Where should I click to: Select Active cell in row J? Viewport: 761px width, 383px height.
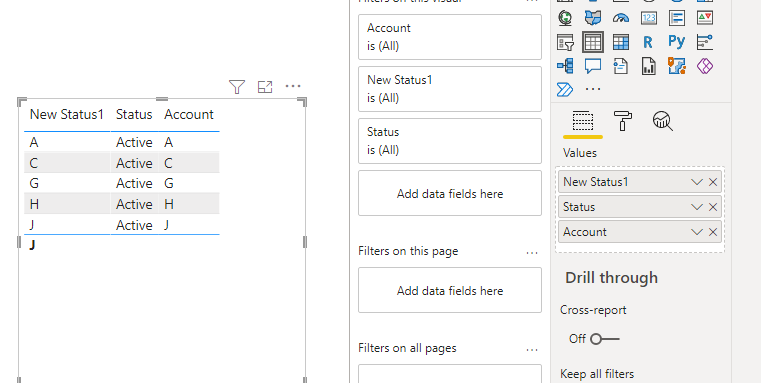point(134,225)
